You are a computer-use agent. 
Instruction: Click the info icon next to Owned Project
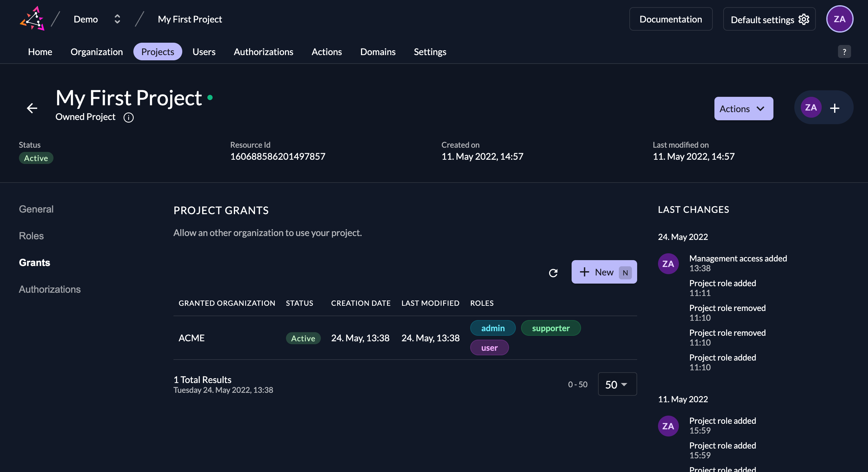128,117
